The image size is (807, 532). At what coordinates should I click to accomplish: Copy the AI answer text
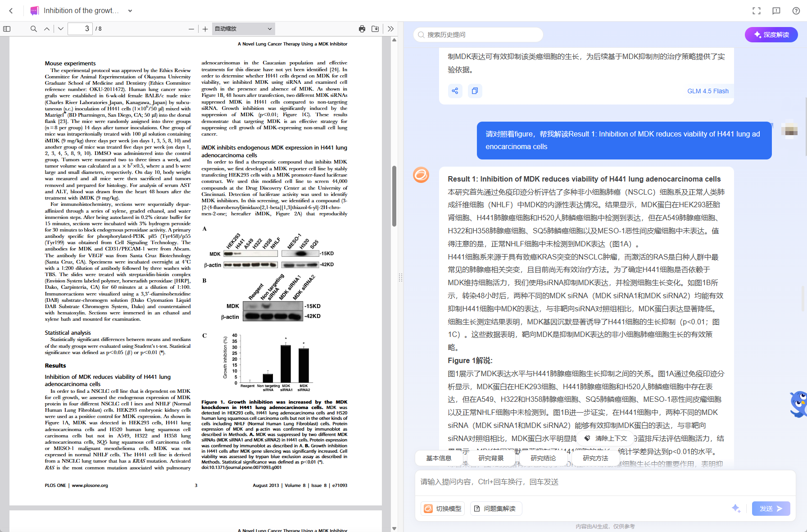point(475,91)
